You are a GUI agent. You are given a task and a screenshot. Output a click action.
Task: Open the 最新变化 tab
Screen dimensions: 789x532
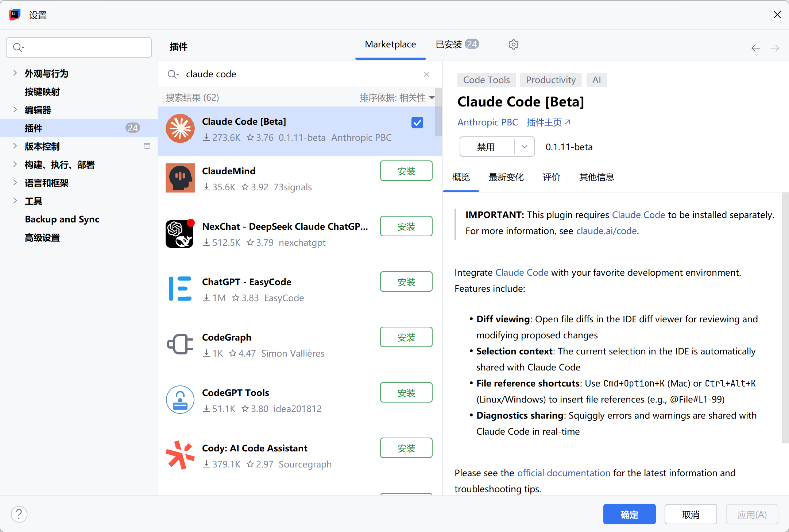click(x=506, y=177)
